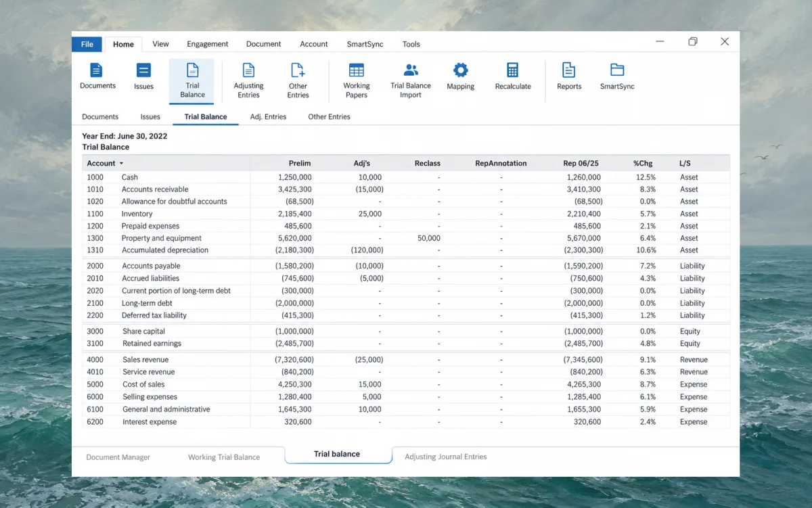Switch to the Home ribbon tab

coord(123,45)
